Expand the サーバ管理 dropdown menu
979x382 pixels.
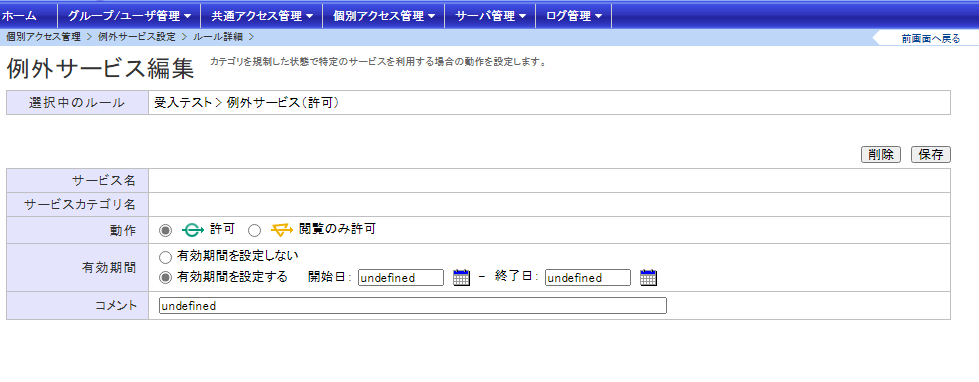pyautogui.click(x=490, y=16)
